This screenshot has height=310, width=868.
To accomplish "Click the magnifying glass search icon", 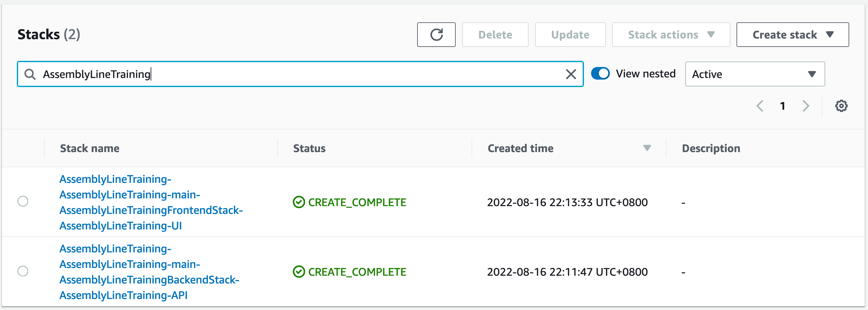I will (x=30, y=74).
